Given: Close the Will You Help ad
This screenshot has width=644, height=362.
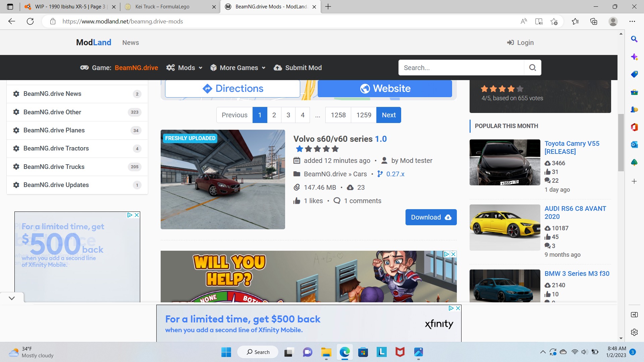Looking at the screenshot, I should click(x=453, y=254).
